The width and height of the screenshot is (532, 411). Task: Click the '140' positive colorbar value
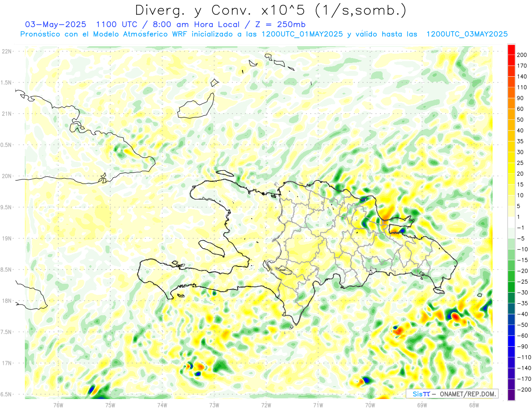pos(521,77)
